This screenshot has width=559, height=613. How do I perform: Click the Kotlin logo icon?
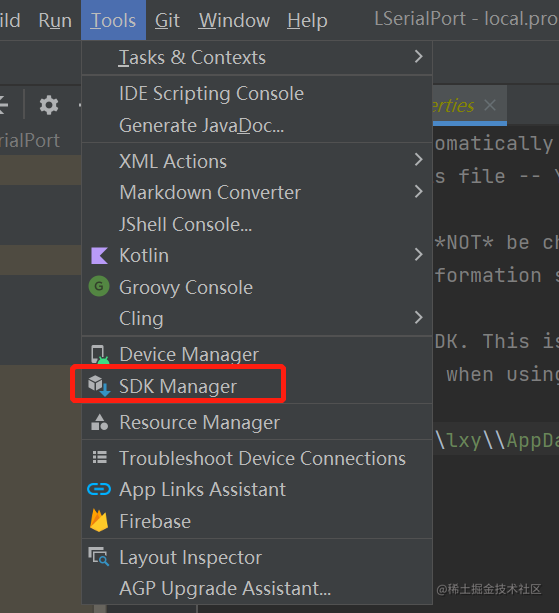pos(99,256)
